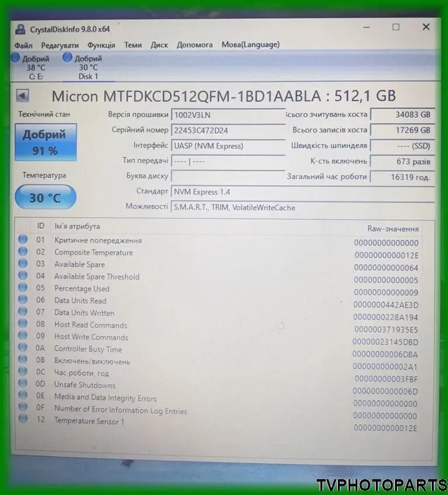Click the Добрий 91 % health status button
The image size is (448, 495).
45,142
